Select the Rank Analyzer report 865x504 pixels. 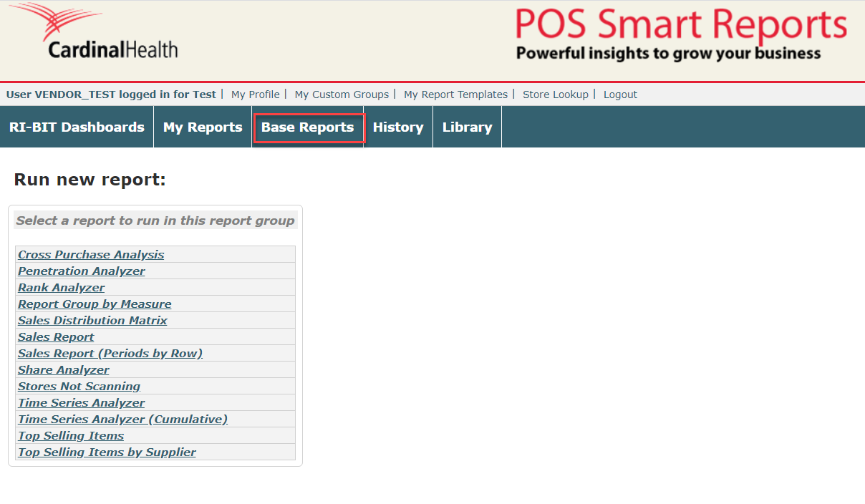coord(62,288)
